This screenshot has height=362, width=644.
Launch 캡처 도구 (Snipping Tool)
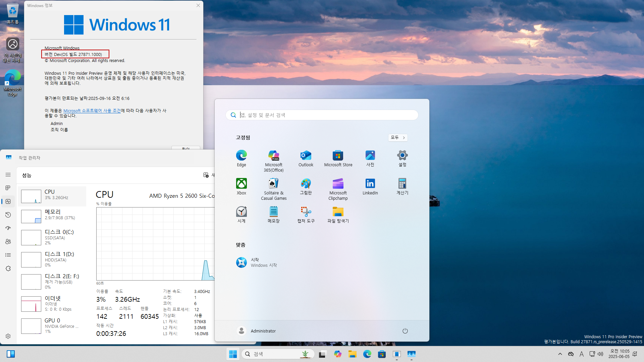point(306,215)
